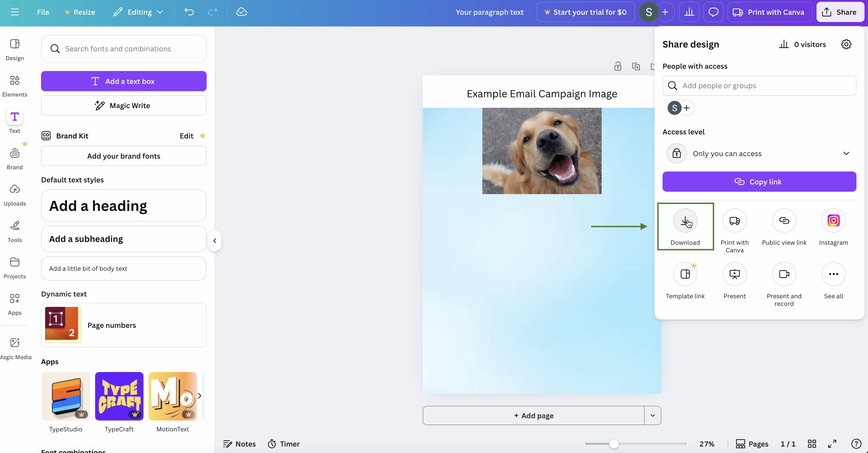This screenshot has width=868, height=453.
Task: Toggle grid view in bottom bar
Action: pos(812,444)
